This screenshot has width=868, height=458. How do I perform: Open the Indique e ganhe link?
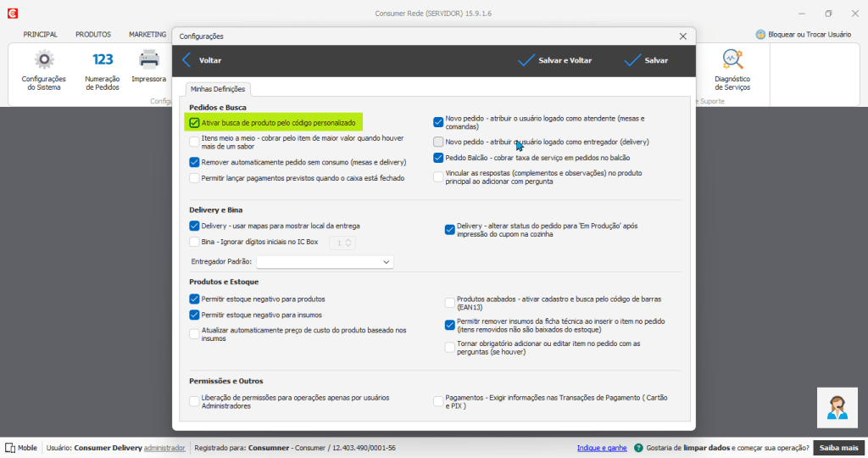(x=602, y=448)
